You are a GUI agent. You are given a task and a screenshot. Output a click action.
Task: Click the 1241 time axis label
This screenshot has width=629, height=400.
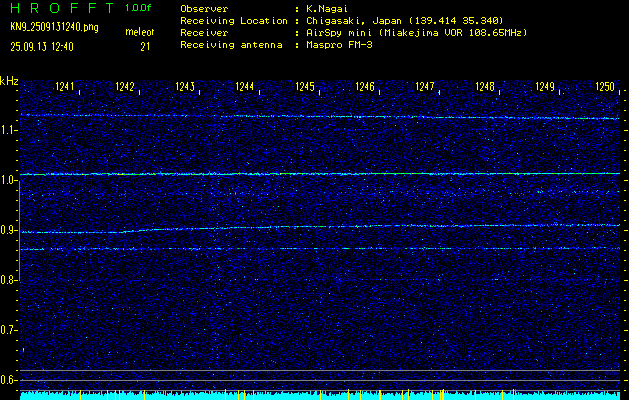pyautogui.click(x=65, y=86)
